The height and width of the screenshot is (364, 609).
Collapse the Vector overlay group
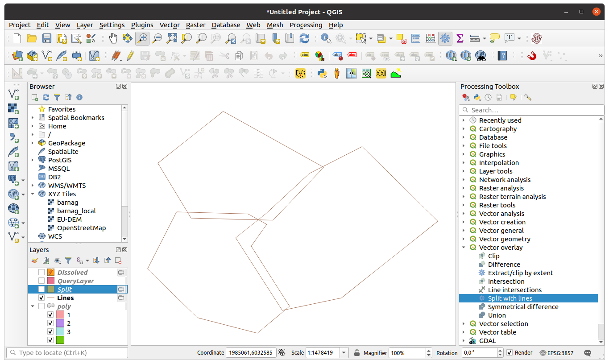[464, 248]
